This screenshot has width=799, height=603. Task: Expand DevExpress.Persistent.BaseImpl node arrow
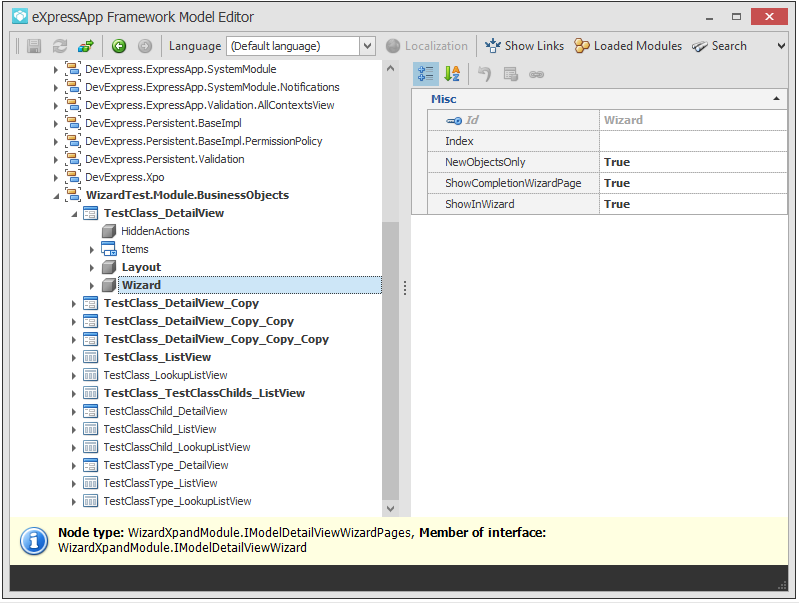point(56,123)
